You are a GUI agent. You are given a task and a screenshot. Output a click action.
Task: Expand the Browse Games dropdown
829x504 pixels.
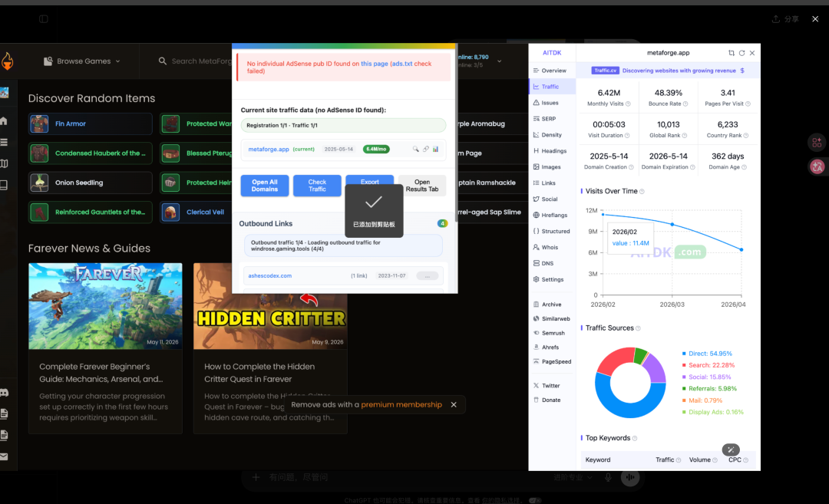(x=82, y=61)
